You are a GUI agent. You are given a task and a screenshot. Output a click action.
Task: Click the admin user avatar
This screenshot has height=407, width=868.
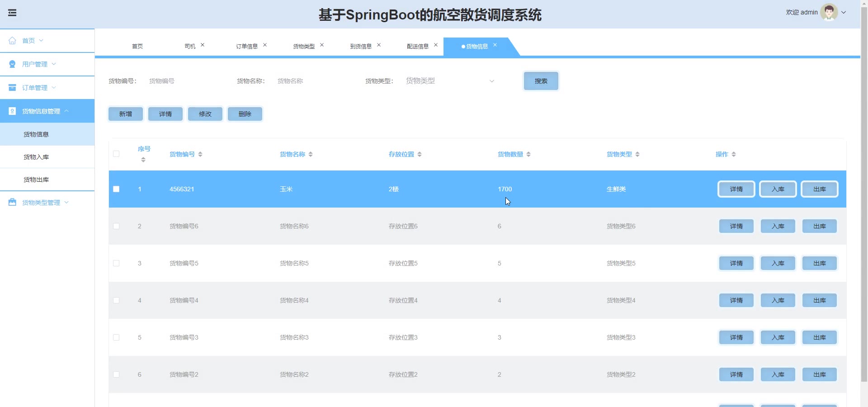829,12
